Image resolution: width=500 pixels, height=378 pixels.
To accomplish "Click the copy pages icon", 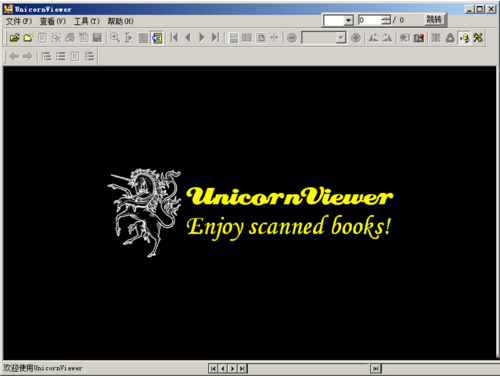I will tap(83, 38).
